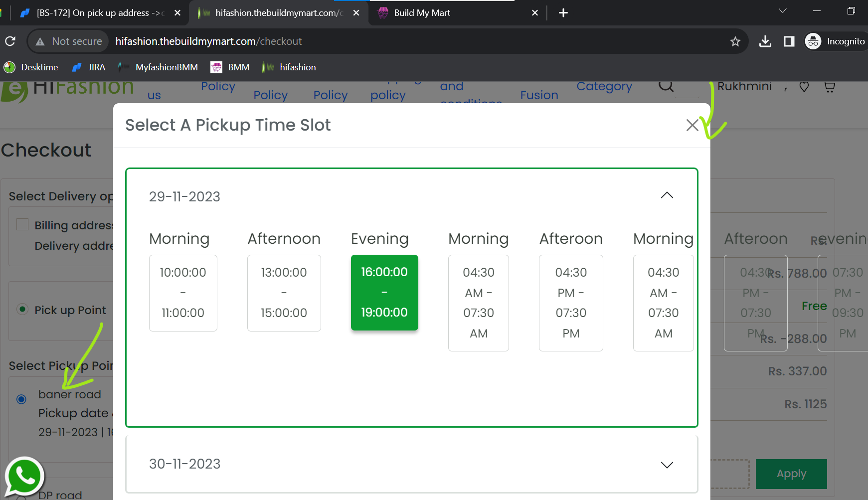Select the 13:00:00 - 15:00:00 afternoon slot
The height and width of the screenshot is (500, 868).
coord(284,293)
